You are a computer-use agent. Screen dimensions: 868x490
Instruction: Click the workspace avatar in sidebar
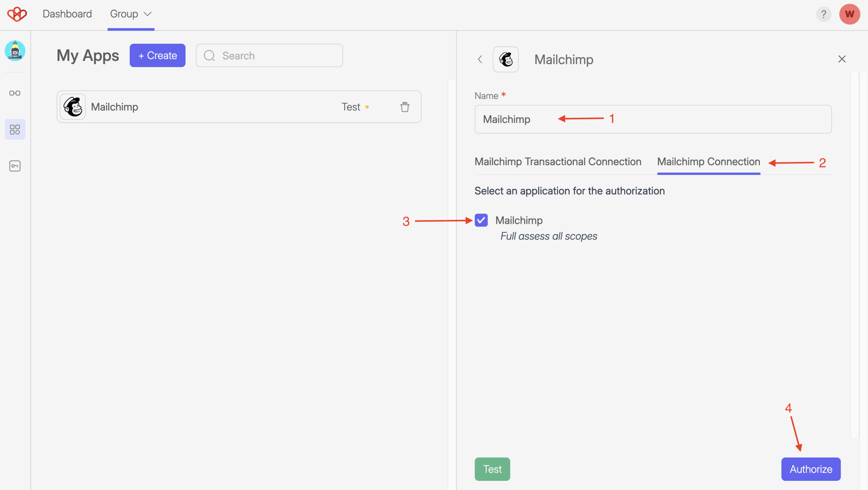point(15,51)
